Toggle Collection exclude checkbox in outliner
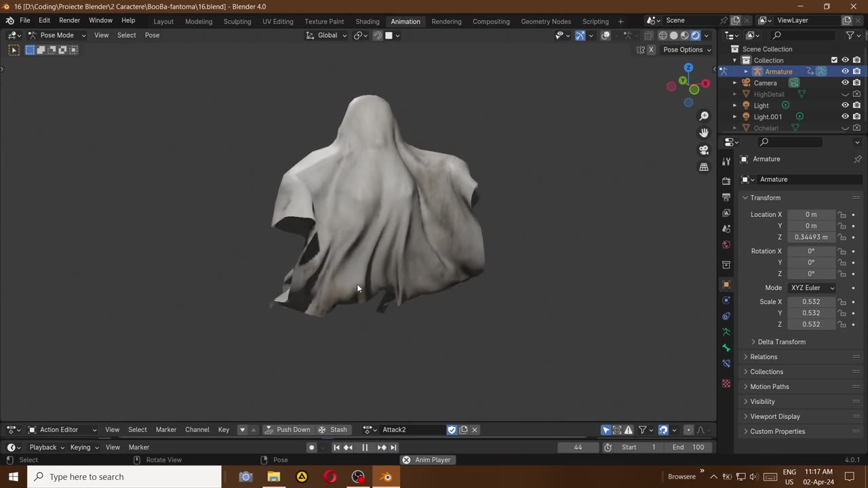The image size is (868, 488). tap(835, 60)
